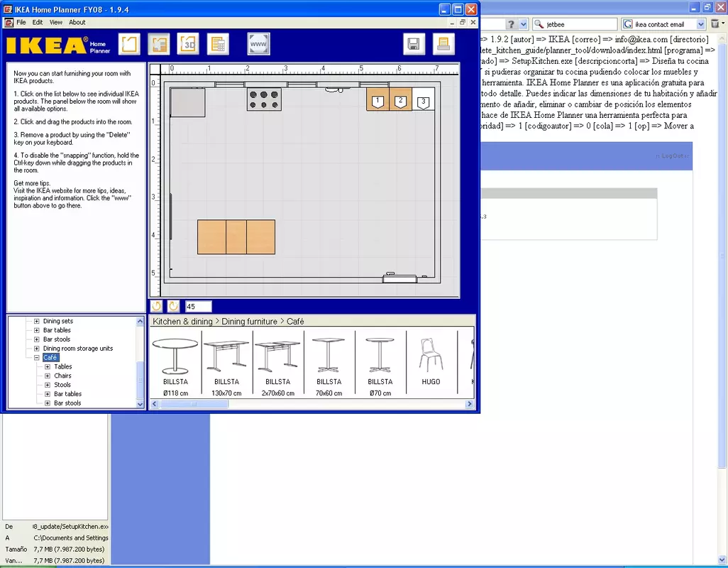Click the category tree vertical scrollbar thumb
Viewport: 728px width, 568px height.
[x=140, y=379]
